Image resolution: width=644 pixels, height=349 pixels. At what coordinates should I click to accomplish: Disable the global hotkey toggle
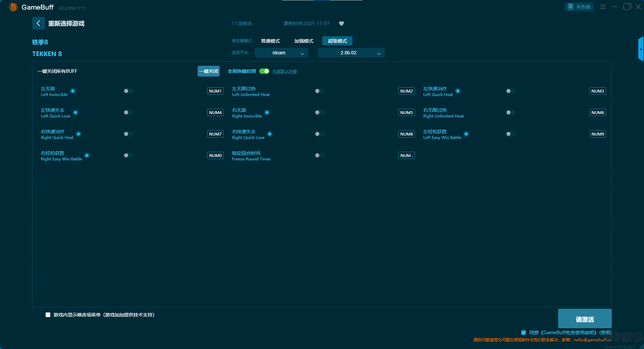click(x=264, y=71)
